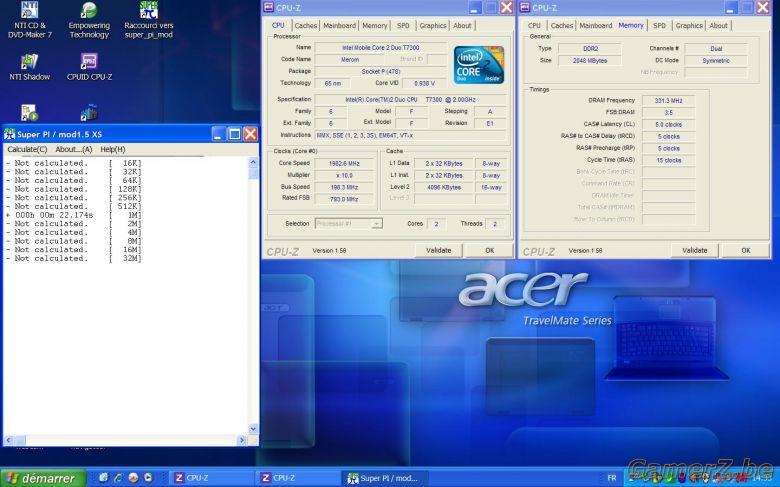Switch to CPU tab in CPU-Z memory window
The height and width of the screenshot is (487, 780).
(x=534, y=25)
